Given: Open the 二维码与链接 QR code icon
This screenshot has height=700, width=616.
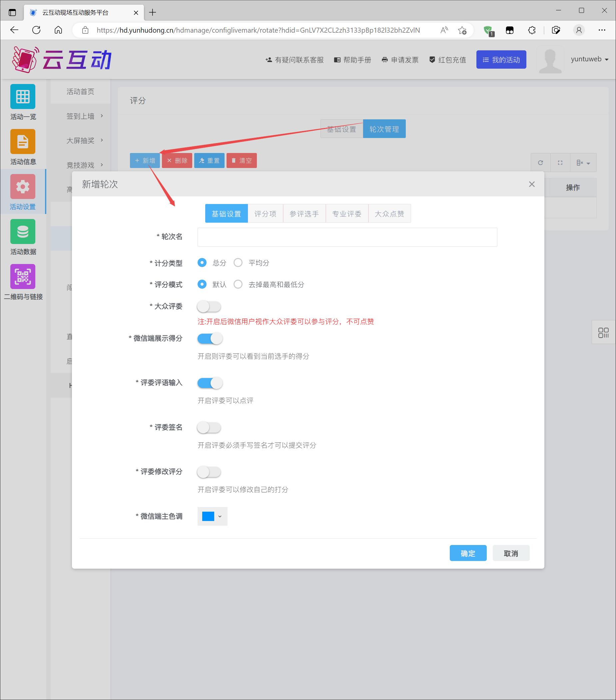Looking at the screenshot, I should [x=23, y=276].
